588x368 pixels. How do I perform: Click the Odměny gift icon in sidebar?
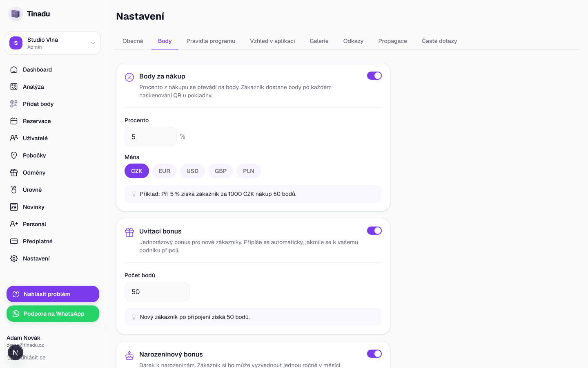pos(14,173)
